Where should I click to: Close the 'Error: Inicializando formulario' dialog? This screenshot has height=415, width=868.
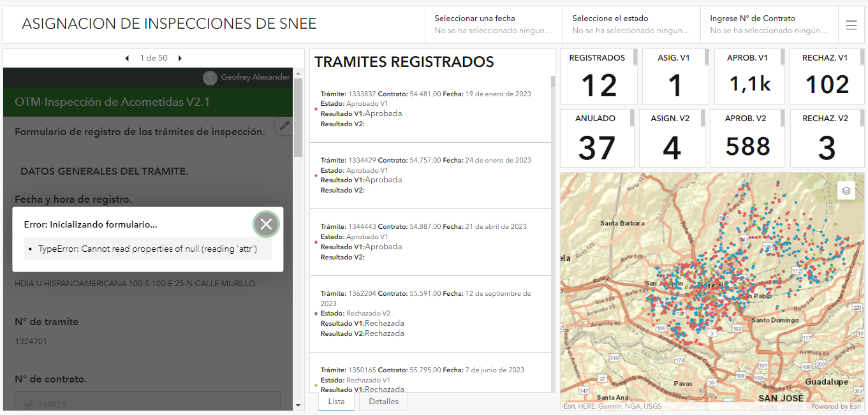(x=266, y=224)
